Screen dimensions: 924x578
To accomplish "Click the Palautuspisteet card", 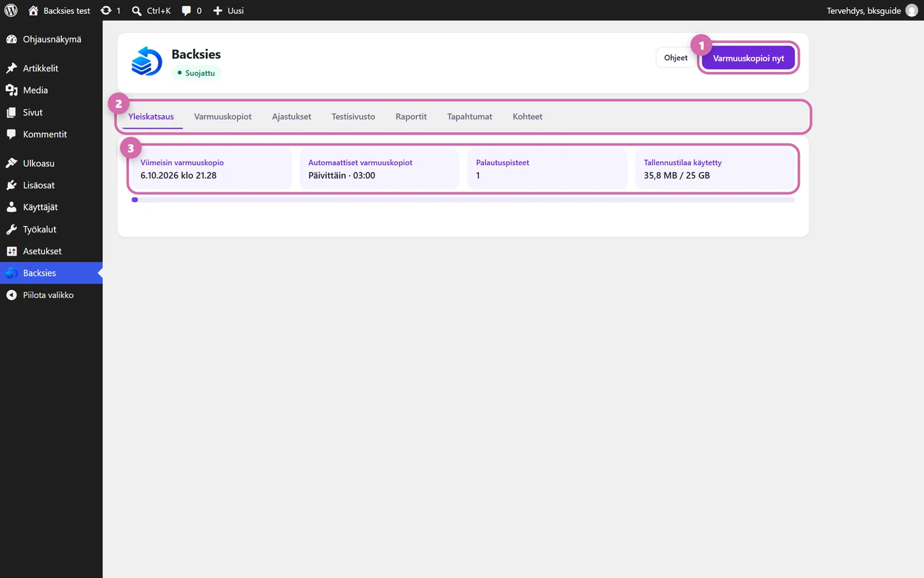I will coord(547,169).
